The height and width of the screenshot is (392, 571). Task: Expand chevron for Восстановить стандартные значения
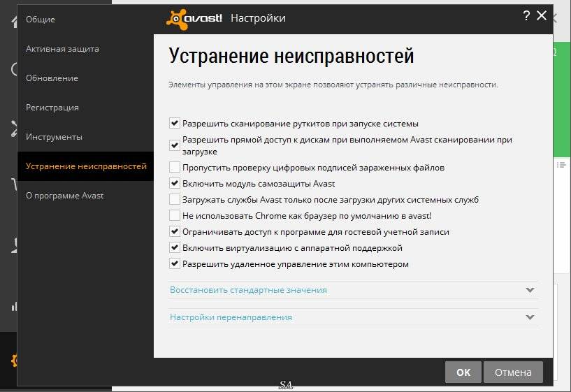click(530, 290)
